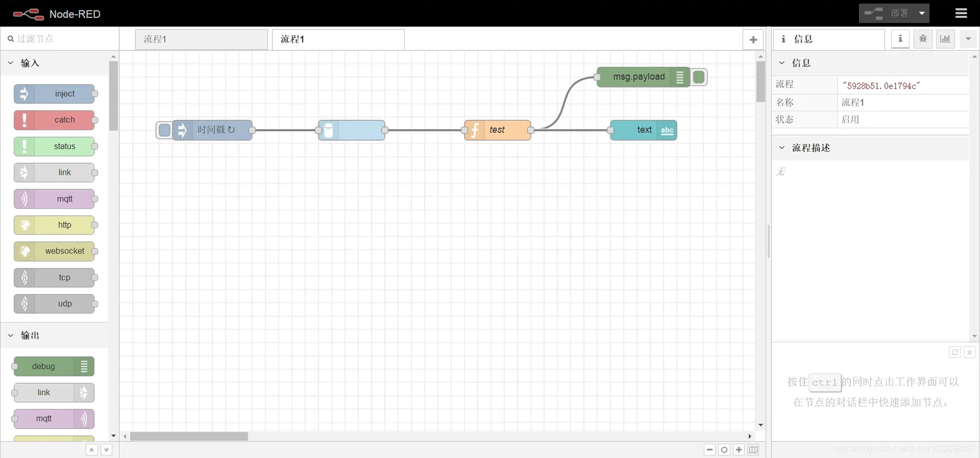Select the tcp node in palette
The image size is (980, 458).
click(x=54, y=277)
